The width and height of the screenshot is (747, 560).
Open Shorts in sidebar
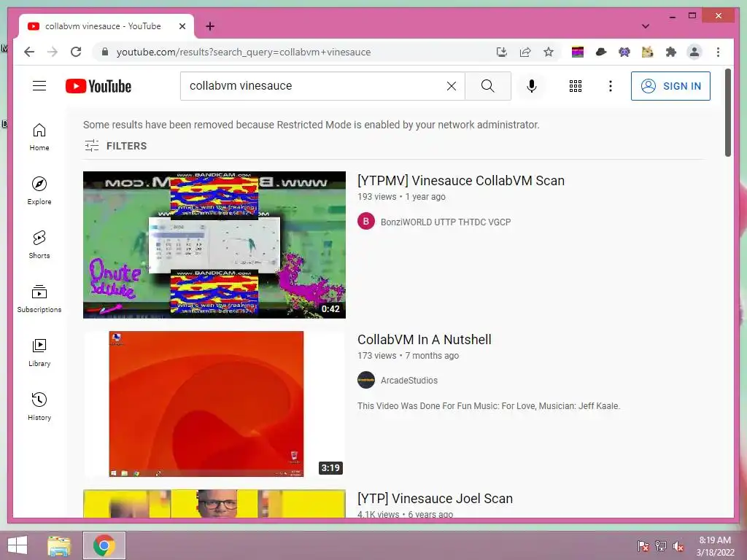(x=39, y=245)
